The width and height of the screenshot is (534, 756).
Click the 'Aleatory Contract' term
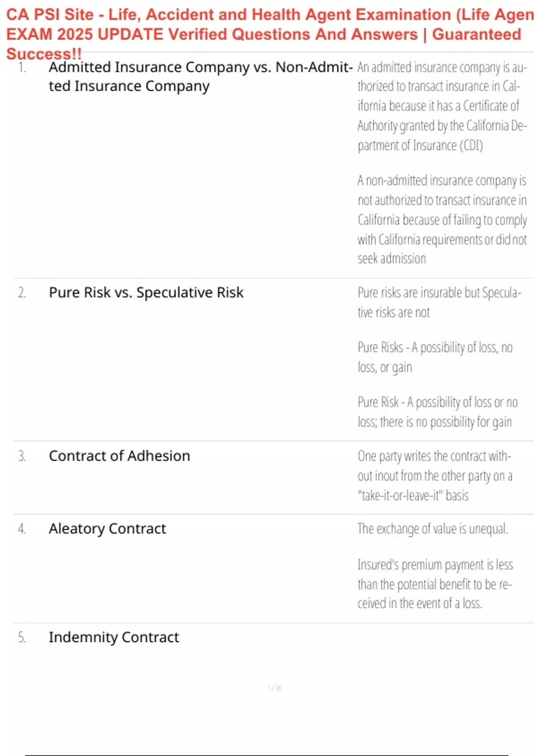coord(107,529)
